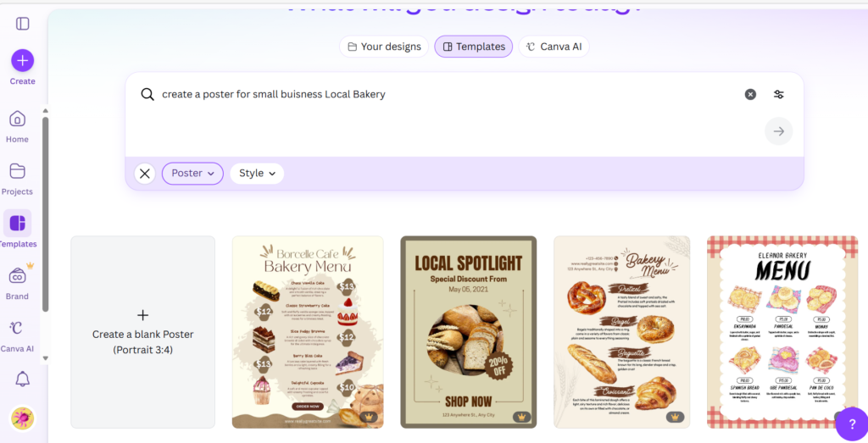Image resolution: width=868 pixels, height=443 pixels.
Task: Switch to Canva AI tab above search
Action: 554,47
